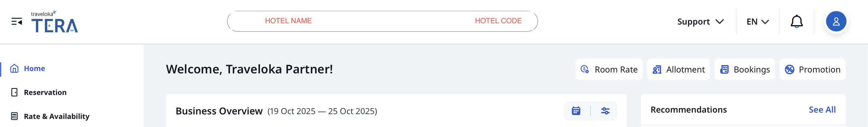Open the user profile avatar
Viewport: 868px width, 127px height.
(x=836, y=22)
